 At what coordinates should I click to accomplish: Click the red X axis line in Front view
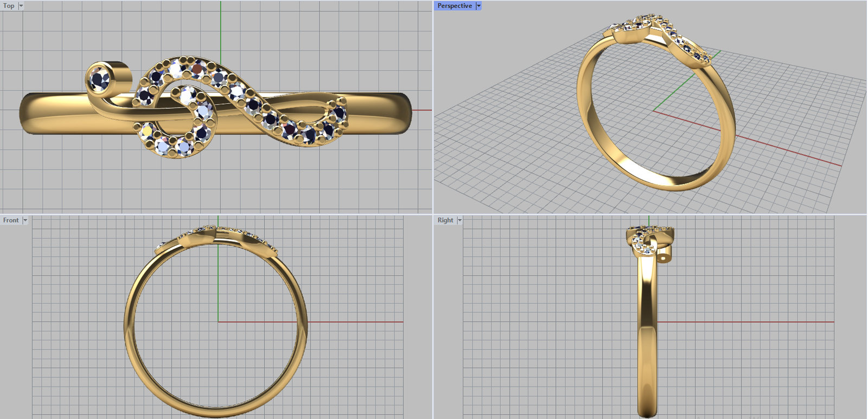pyautogui.click(x=353, y=322)
